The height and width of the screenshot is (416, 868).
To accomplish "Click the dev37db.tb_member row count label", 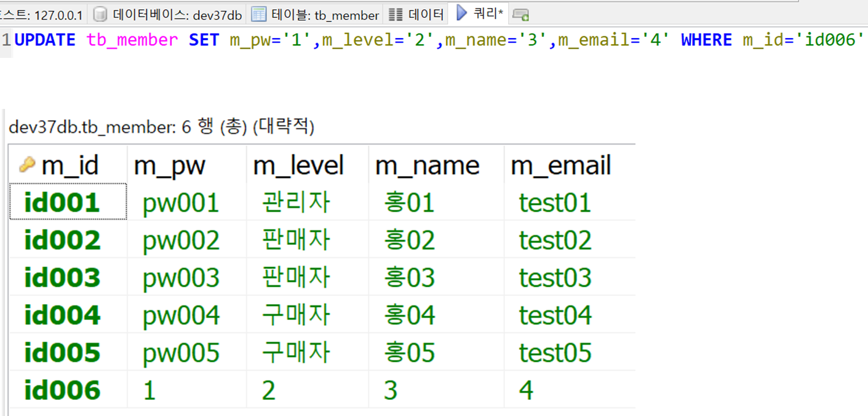I will pos(161,127).
